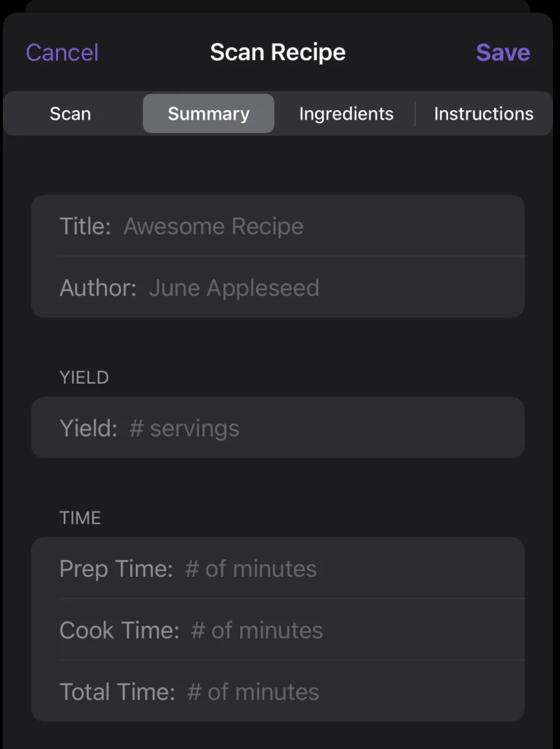
Task: Tap Cancel to dismiss Scan Recipe
Action: (x=62, y=52)
